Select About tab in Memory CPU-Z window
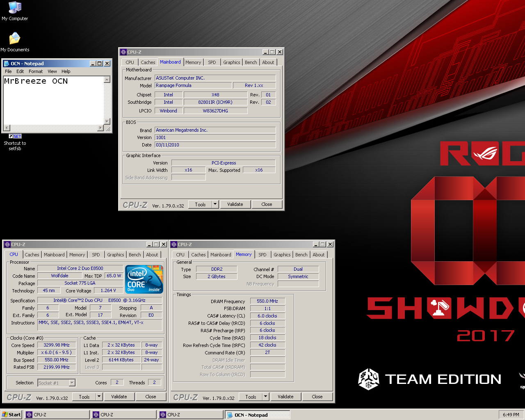Viewport: 525px width, 420px height. tap(319, 255)
